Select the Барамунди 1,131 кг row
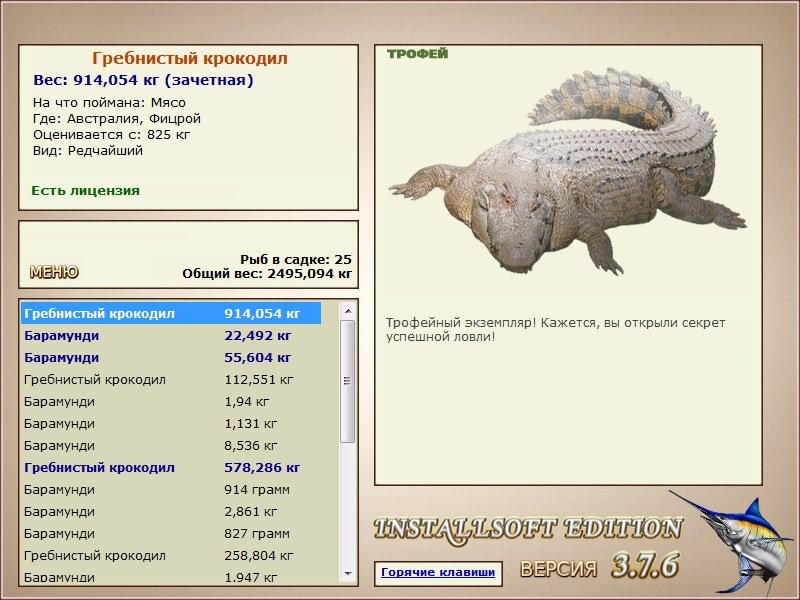 click(x=171, y=423)
